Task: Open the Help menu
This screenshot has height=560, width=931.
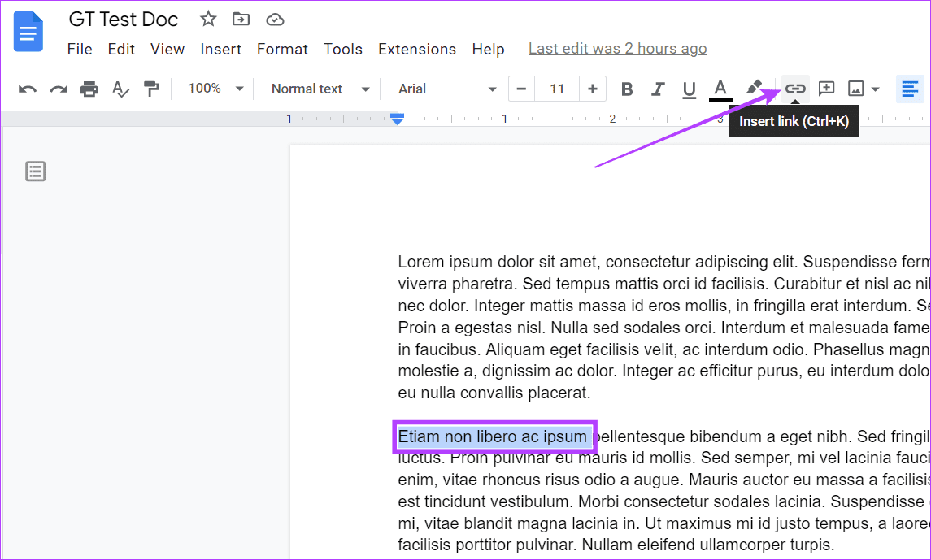Action: 488,50
